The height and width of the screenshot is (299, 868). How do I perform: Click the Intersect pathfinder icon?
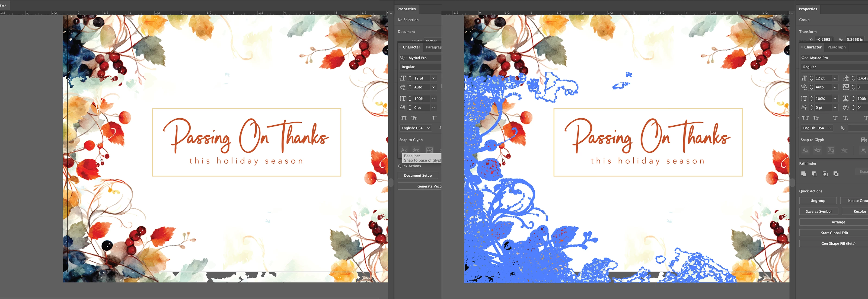[x=825, y=174]
